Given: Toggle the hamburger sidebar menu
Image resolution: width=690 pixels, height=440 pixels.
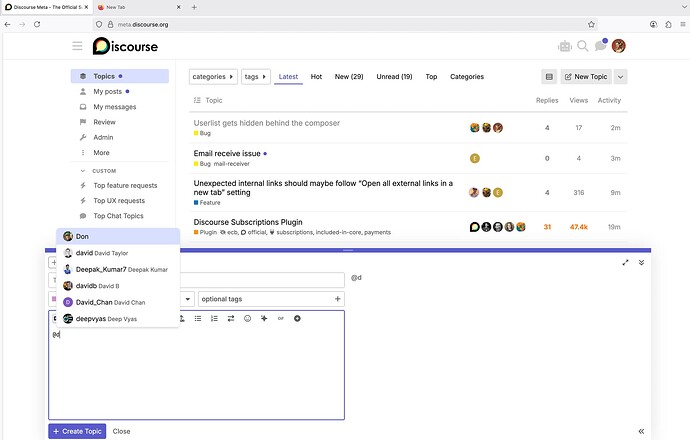Looking at the screenshot, I should (77, 46).
